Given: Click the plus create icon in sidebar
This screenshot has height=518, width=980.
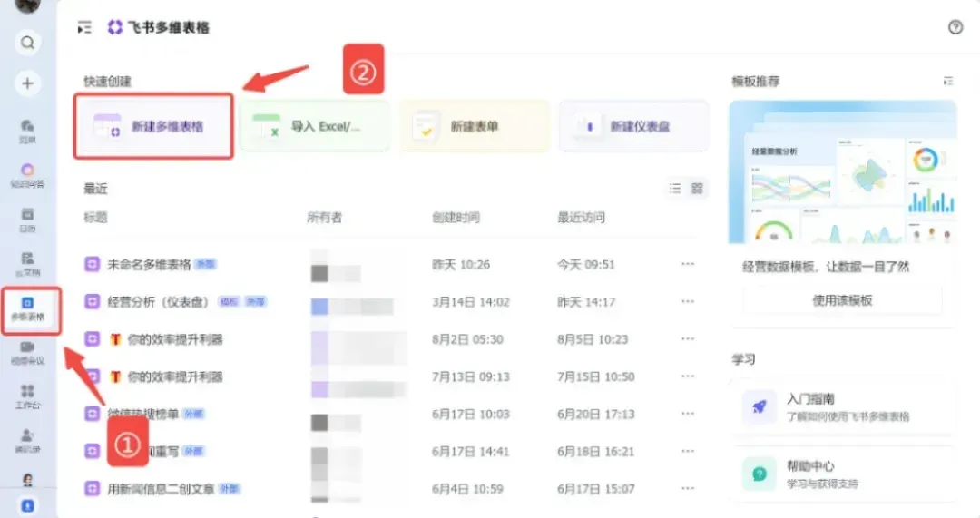Looking at the screenshot, I should click(x=27, y=83).
